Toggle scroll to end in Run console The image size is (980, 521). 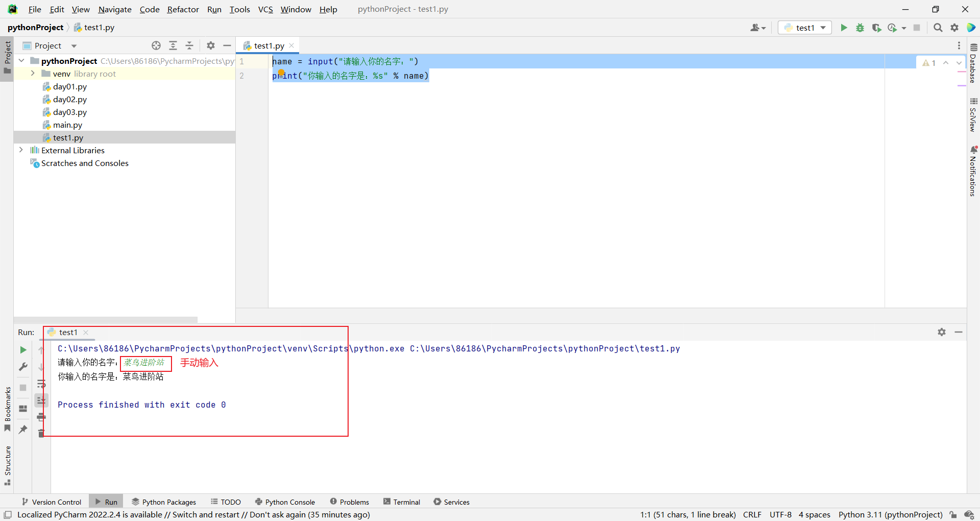coord(41,401)
